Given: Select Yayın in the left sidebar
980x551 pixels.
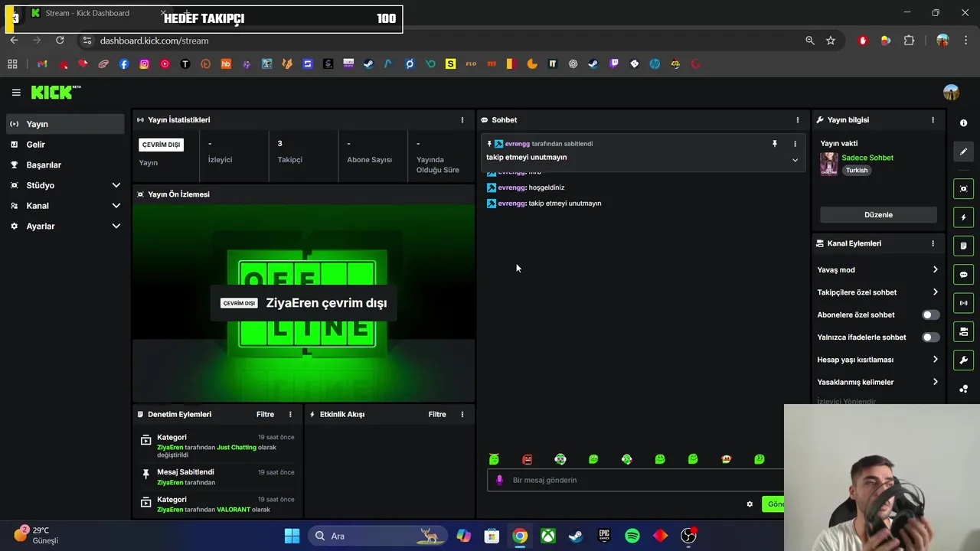Looking at the screenshot, I should point(65,124).
